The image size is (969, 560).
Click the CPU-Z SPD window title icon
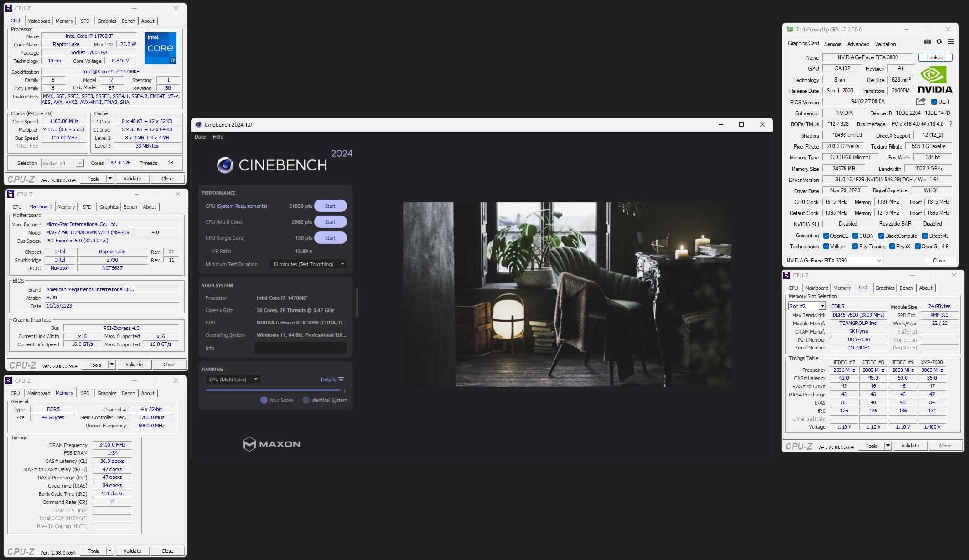(787, 275)
